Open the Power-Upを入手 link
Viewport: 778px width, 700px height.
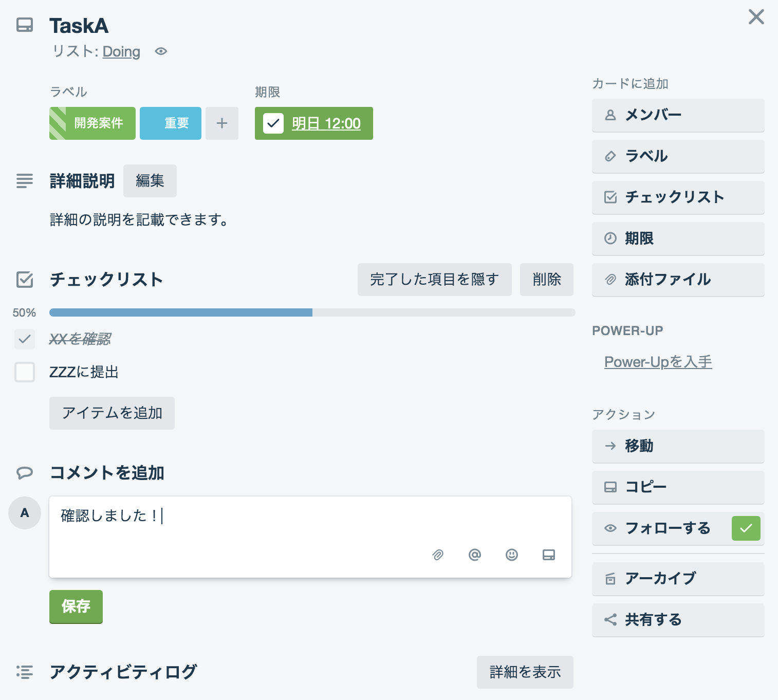[658, 362]
